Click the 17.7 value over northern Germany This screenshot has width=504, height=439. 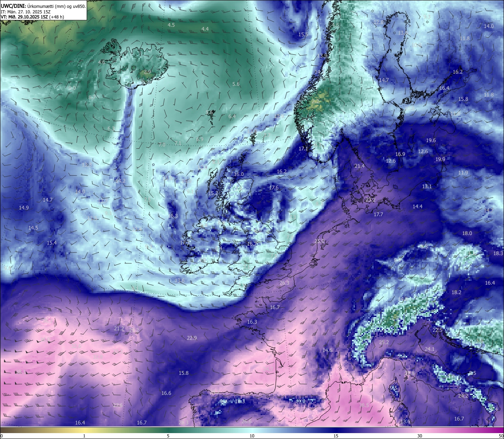pos(378,214)
